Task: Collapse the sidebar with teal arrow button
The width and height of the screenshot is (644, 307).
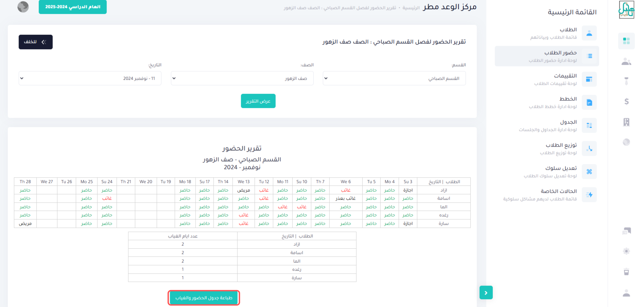Action: pyautogui.click(x=486, y=293)
